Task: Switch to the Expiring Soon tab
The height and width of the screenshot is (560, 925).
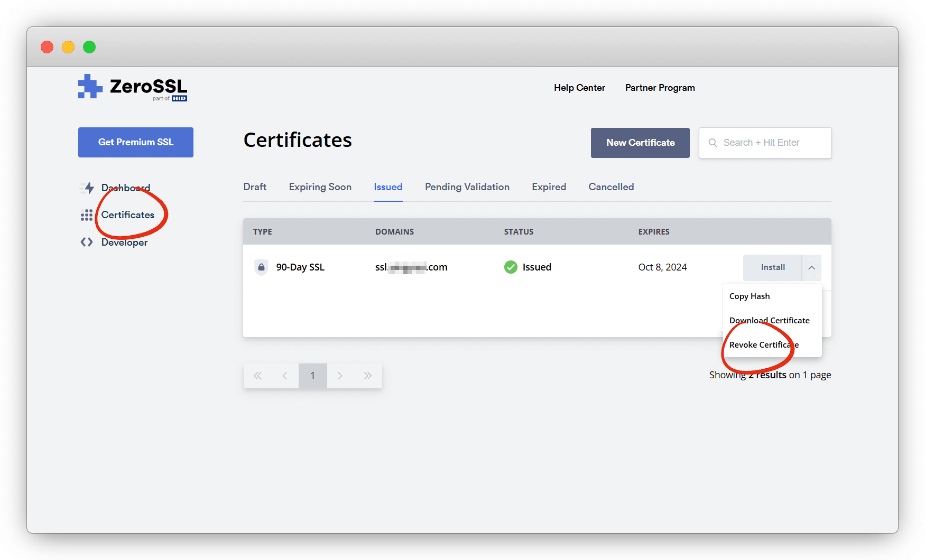Action: [320, 187]
